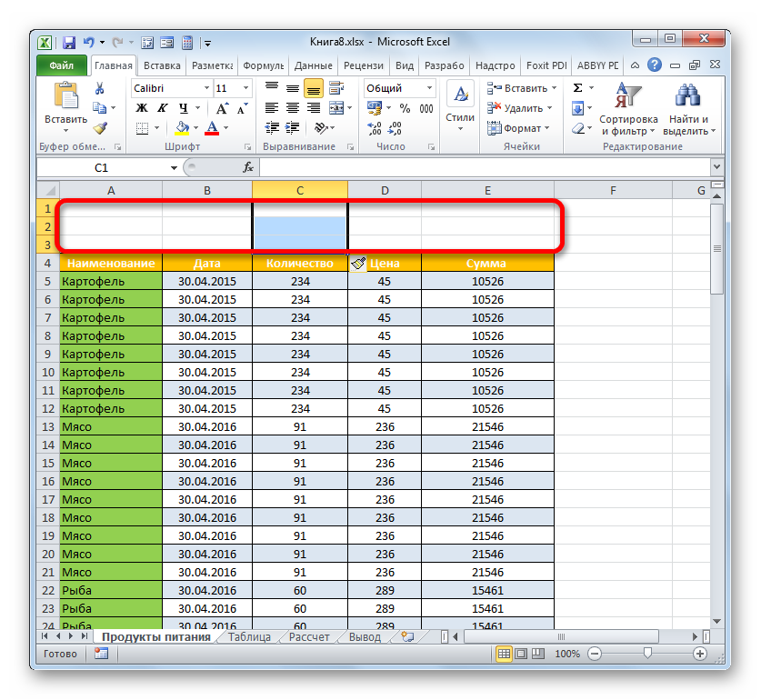Click the Save icon in quick access toolbar
Viewport: 761px width, 700px height.
pyautogui.click(x=69, y=43)
